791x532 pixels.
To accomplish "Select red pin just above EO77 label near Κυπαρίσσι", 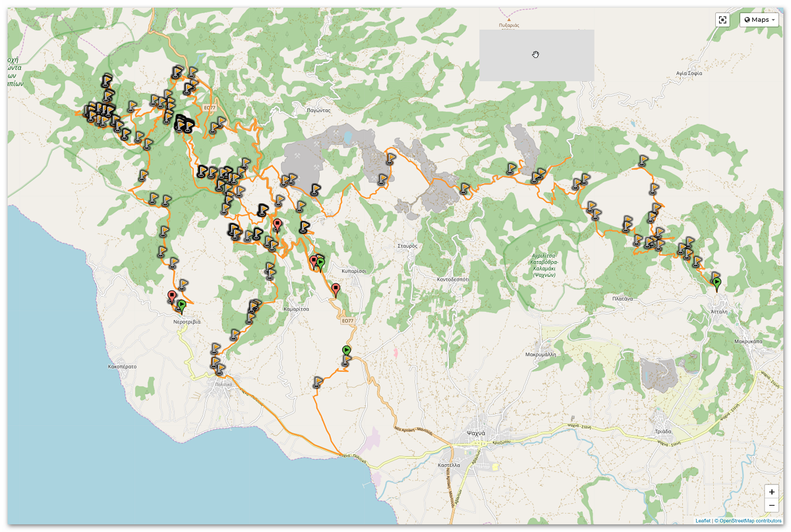I will point(336,290).
